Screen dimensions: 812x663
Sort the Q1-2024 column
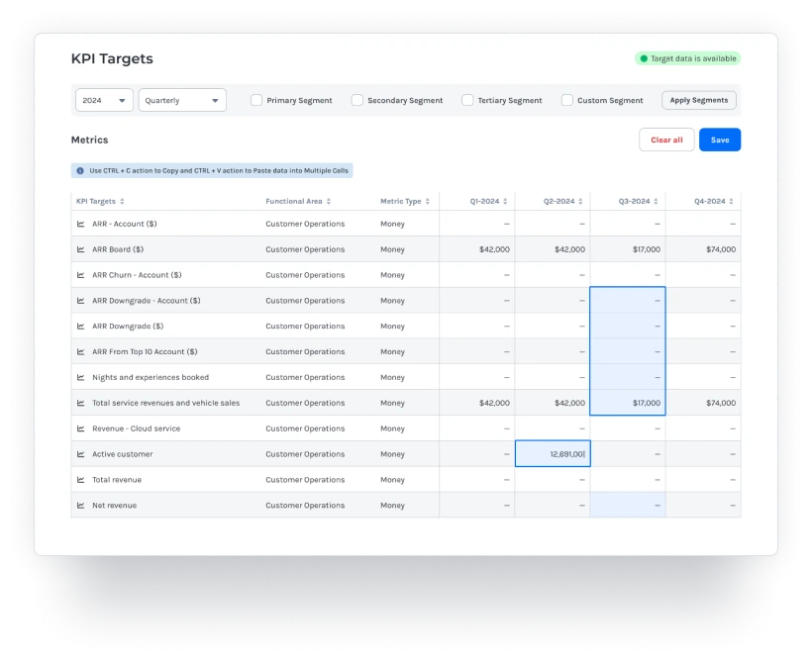(x=506, y=202)
